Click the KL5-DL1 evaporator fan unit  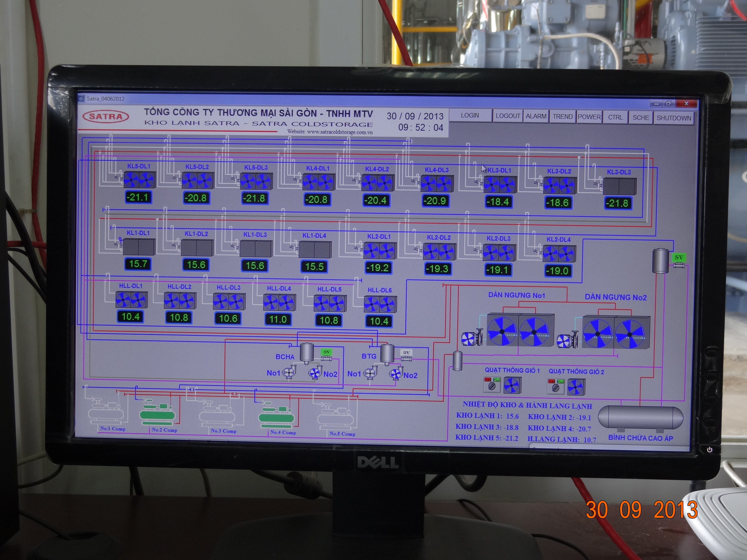click(x=139, y=180)
